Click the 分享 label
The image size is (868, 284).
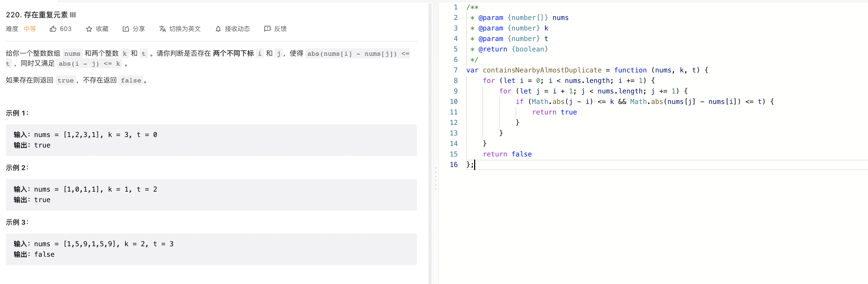139,29
